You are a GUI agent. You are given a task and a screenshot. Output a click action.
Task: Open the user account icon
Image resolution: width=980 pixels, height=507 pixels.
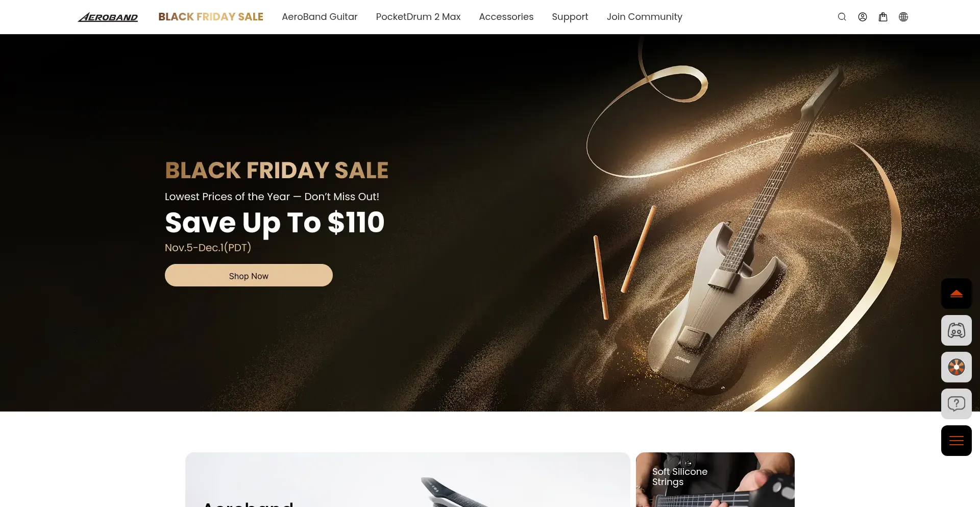863,17
